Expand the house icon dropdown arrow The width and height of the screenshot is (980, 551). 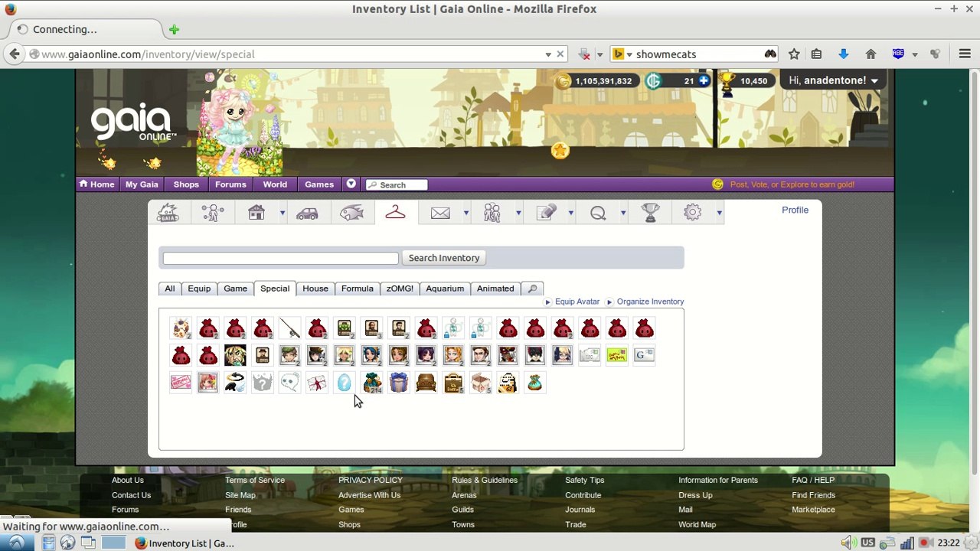[x=282, y=214]
